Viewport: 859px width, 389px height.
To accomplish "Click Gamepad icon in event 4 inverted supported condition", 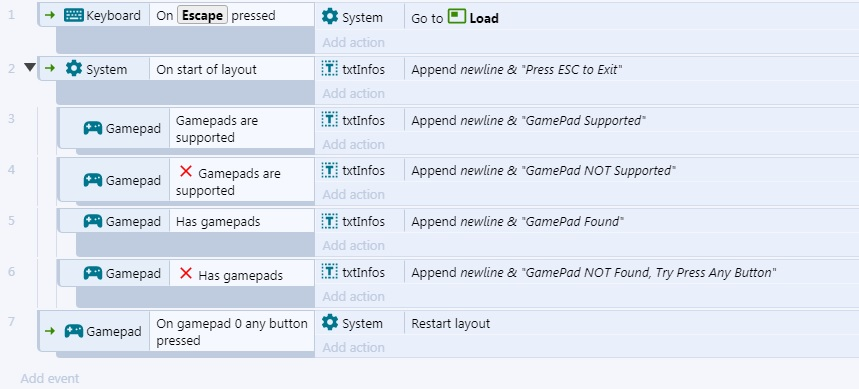I will pos(93,180).
